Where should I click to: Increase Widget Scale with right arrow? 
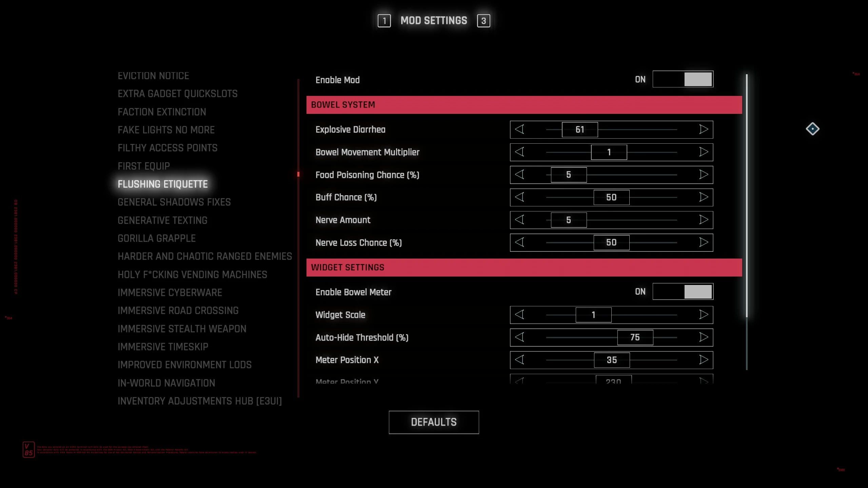pos(704,315)
